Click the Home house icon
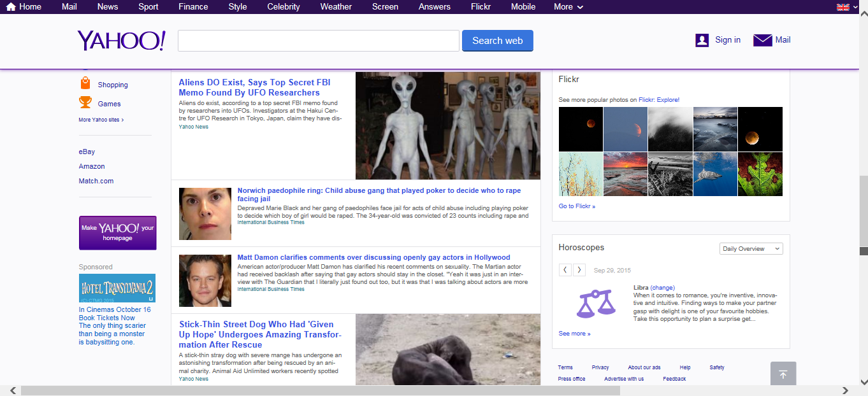Screen dimensions: 868x396 click(11, 6)
